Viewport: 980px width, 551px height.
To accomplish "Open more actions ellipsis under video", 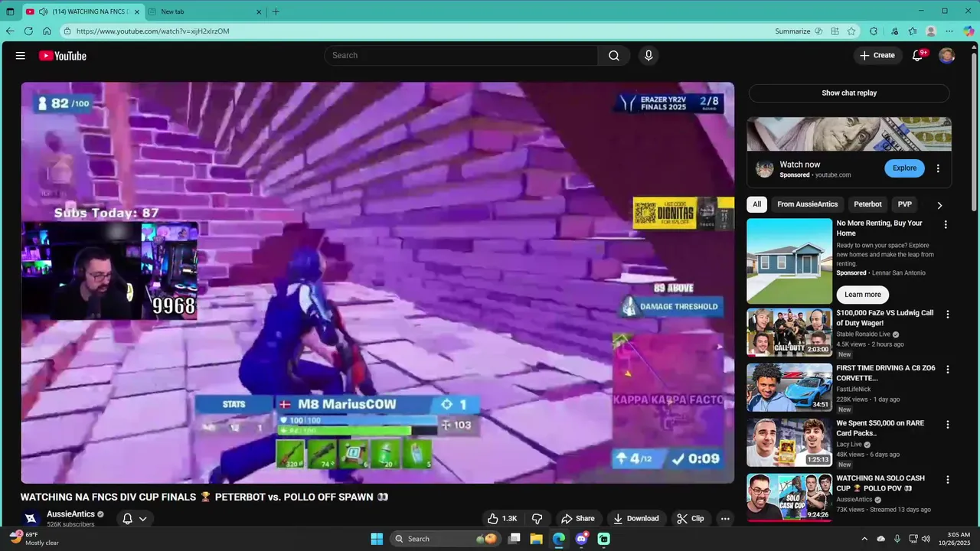I will (725, 518).
